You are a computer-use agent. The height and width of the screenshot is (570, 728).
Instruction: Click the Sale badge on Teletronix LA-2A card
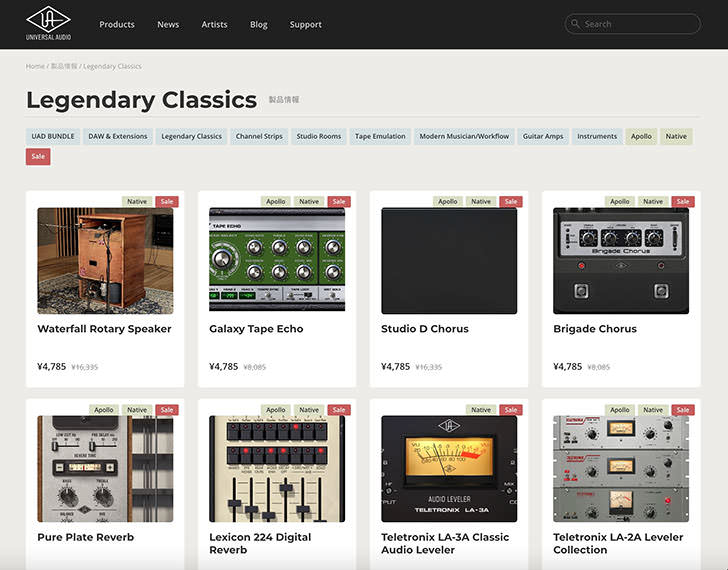(683, 410)
